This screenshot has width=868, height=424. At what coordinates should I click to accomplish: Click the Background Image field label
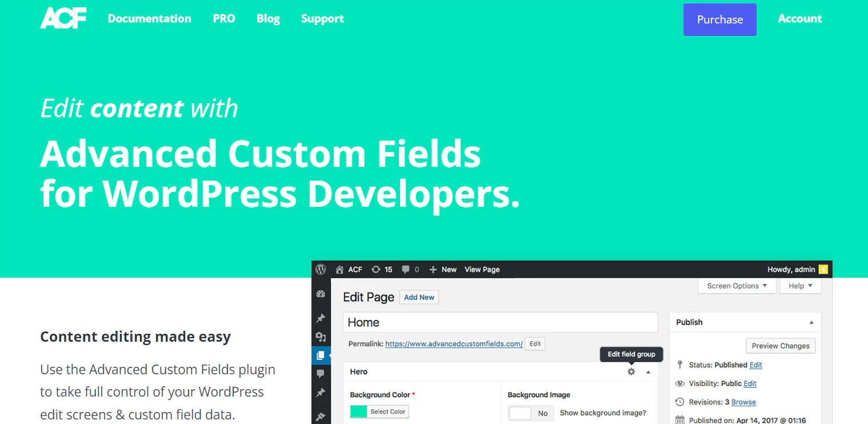point(539,394)
